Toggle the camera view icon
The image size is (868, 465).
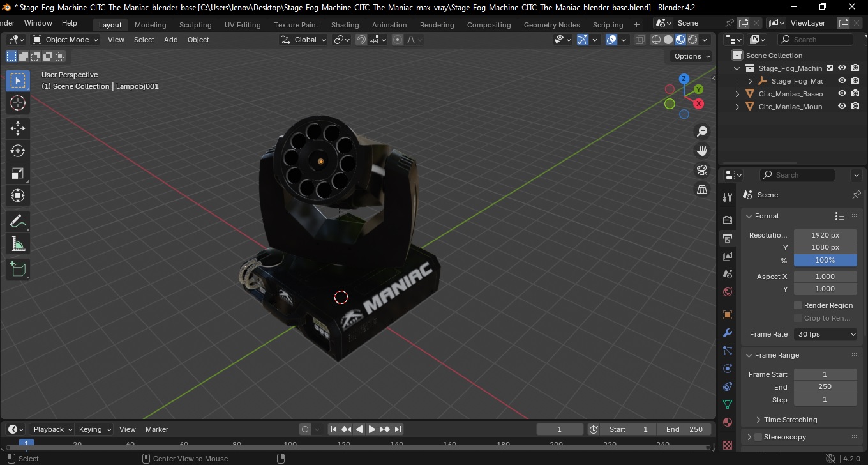702,170
